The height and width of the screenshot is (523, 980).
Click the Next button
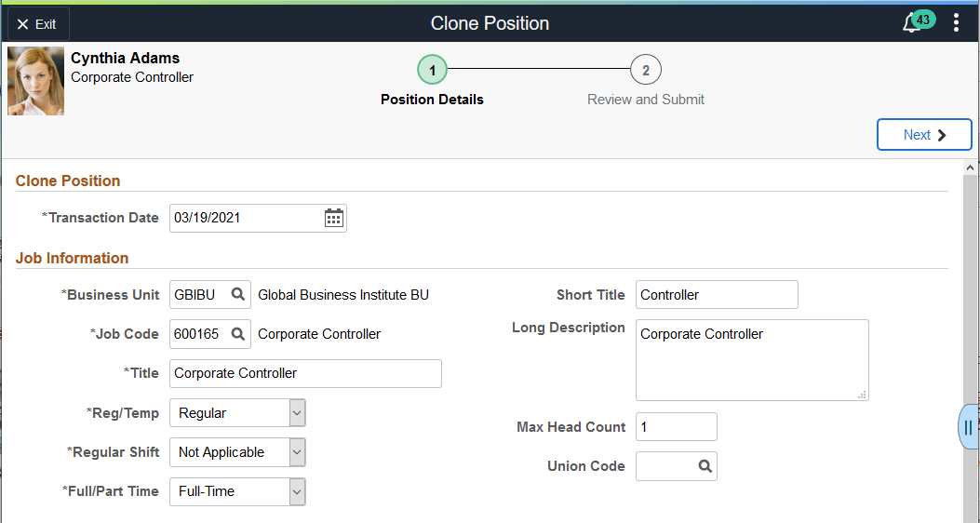point(924,134)
